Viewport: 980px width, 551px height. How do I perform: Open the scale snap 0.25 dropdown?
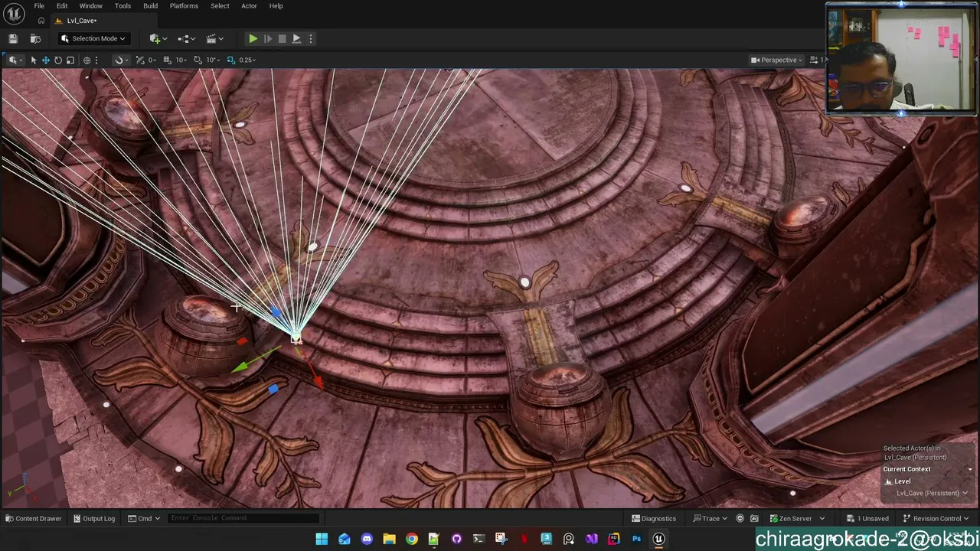[x=247, y=60]
